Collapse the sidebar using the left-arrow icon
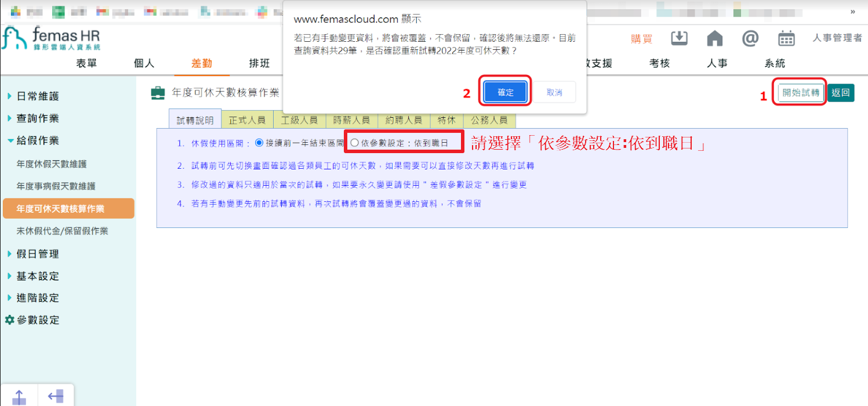 (x=55, y=396)
